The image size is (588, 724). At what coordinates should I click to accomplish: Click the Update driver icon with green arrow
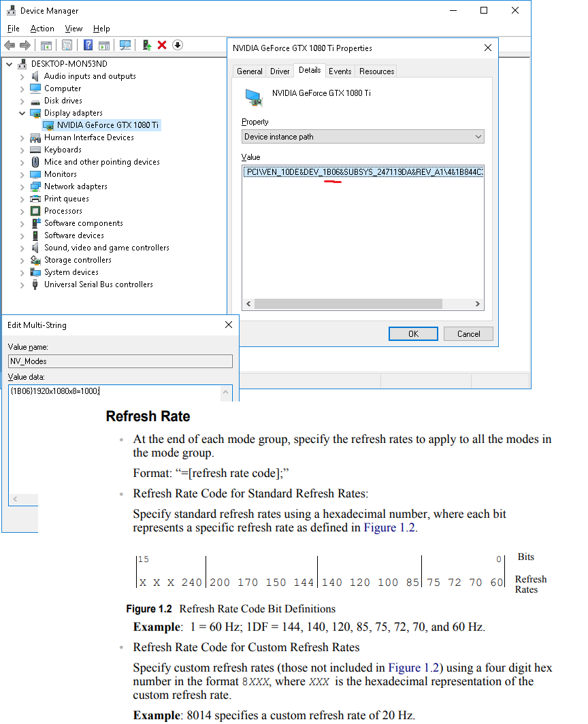click(x=147, y=45)
